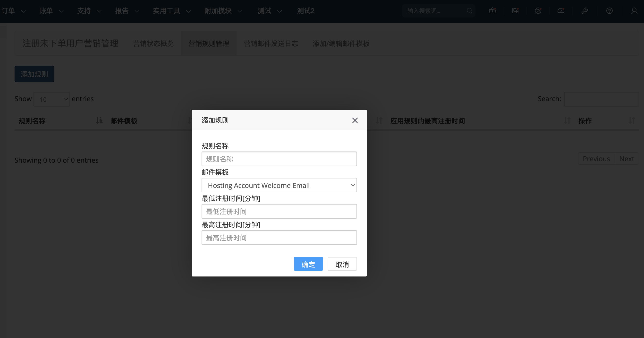Click the 最低注册时间 input field

[279, 212]
